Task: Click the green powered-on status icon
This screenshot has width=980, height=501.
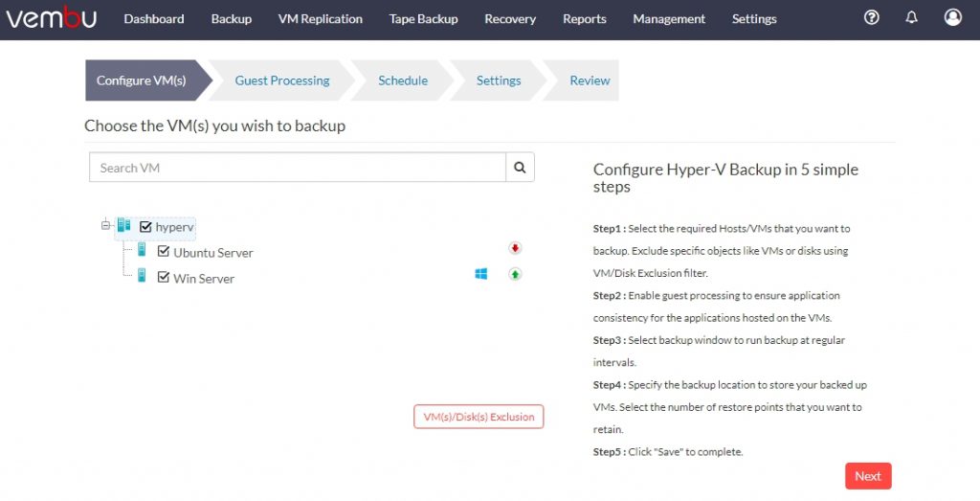Action: pos(515,274)
